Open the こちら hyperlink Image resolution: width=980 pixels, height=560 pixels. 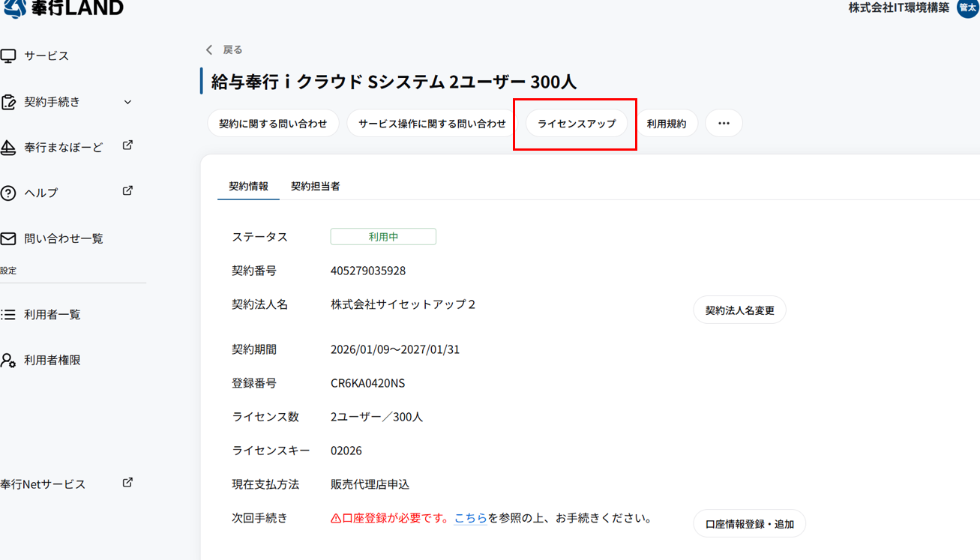[x=470, y=517]
